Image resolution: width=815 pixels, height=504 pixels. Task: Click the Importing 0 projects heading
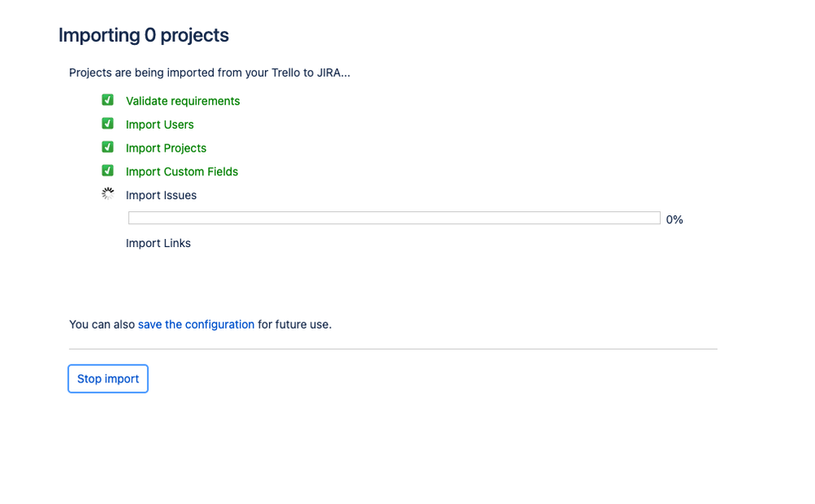click(144, 35)
